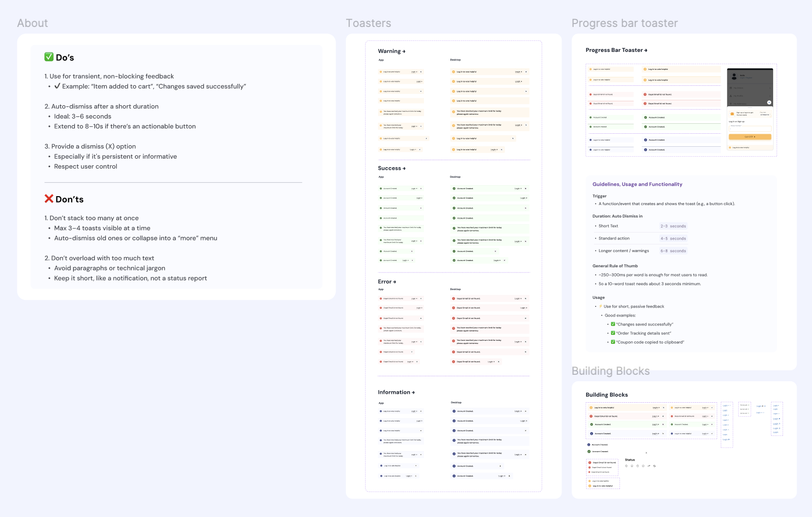Click the trend arrow icon in the Status row
Screen dimensions: 812x517
point(648,466)
